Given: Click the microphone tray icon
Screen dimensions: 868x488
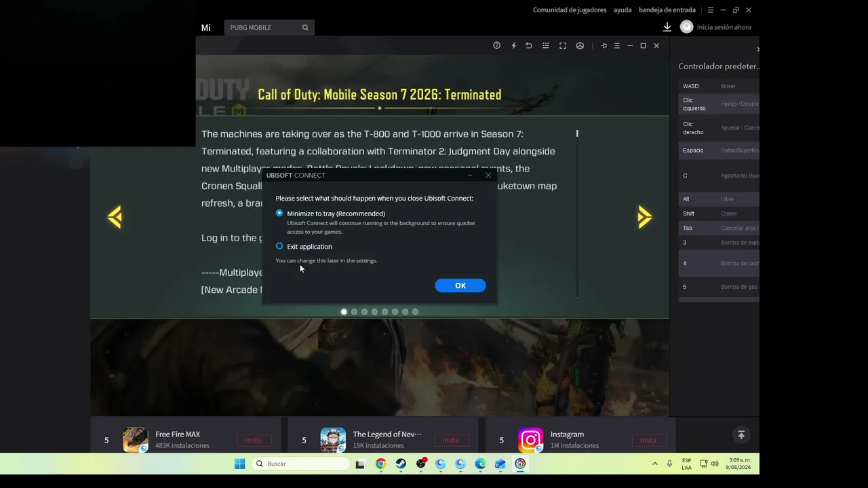Looking at the screenshot, I should tap(669, 464).
